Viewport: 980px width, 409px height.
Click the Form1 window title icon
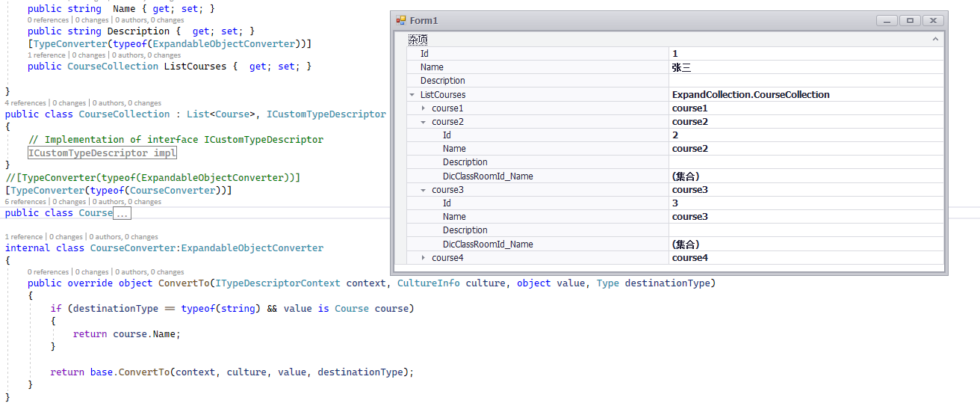pos(401,21)
